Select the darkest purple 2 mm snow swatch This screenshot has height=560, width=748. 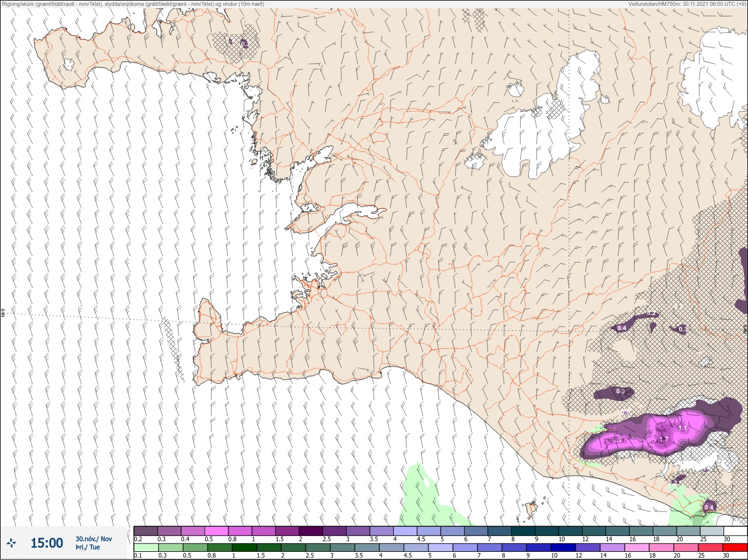pos(311,531)
